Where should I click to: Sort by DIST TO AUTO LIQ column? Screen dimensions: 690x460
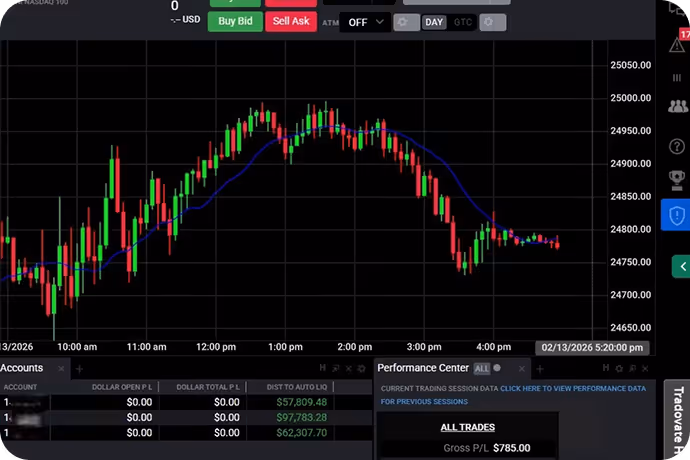[297, 387]
